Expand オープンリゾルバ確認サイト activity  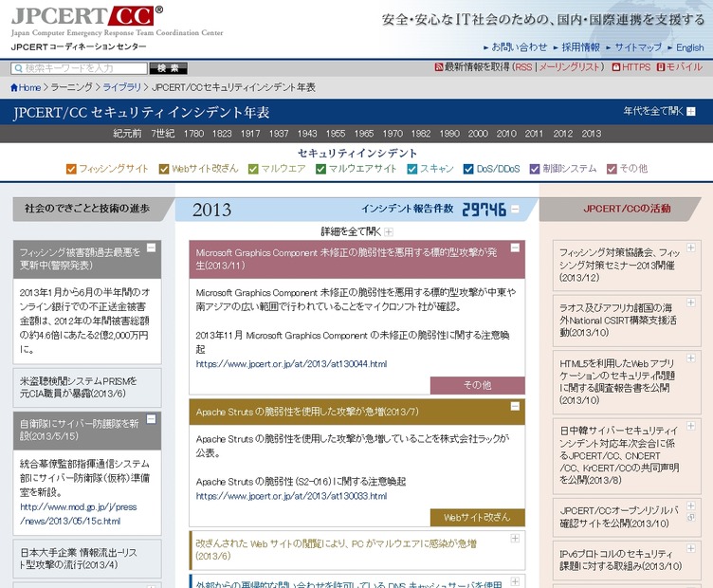pyautogui.click(x=690, y=505)
